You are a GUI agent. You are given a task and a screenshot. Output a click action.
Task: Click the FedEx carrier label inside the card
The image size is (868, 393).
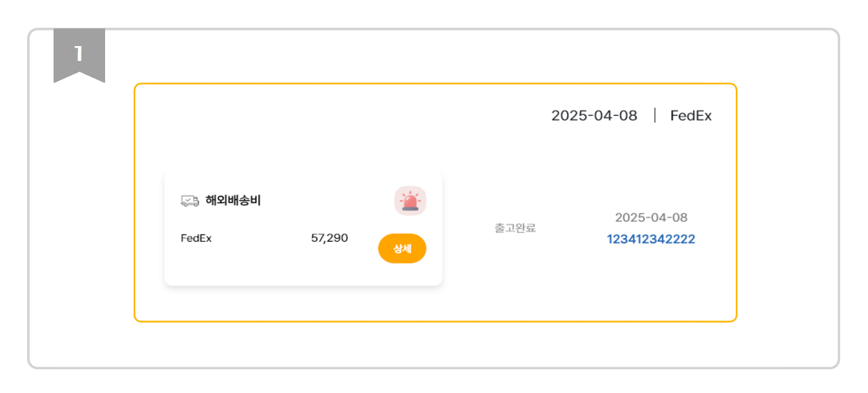pyautogui.click(x=196, y=239)
